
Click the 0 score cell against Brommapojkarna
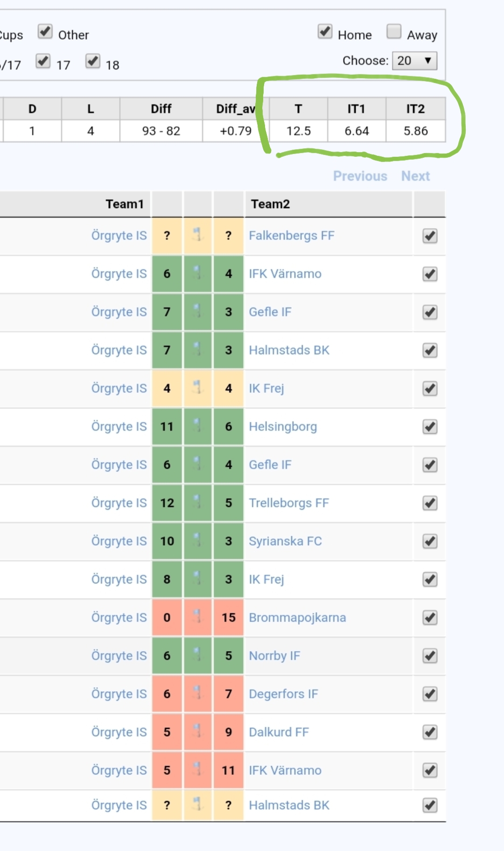coord(167,618)
